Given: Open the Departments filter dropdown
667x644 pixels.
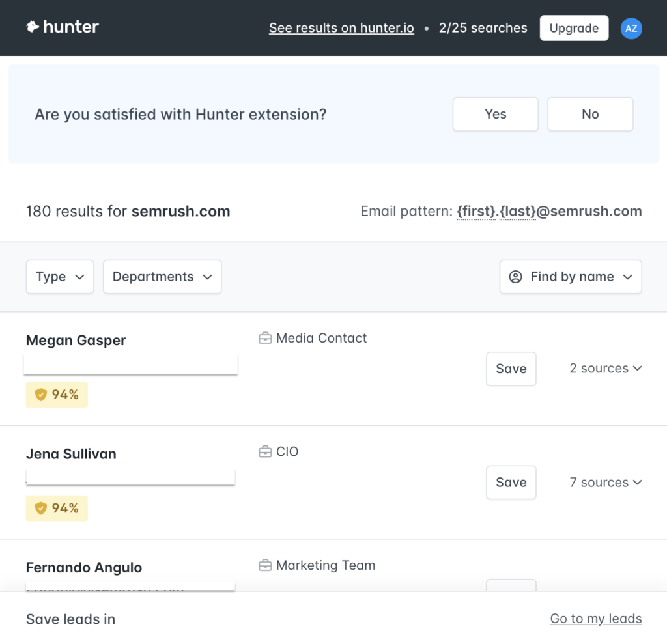Looking at the screenshot, I should tap(162, 277).
